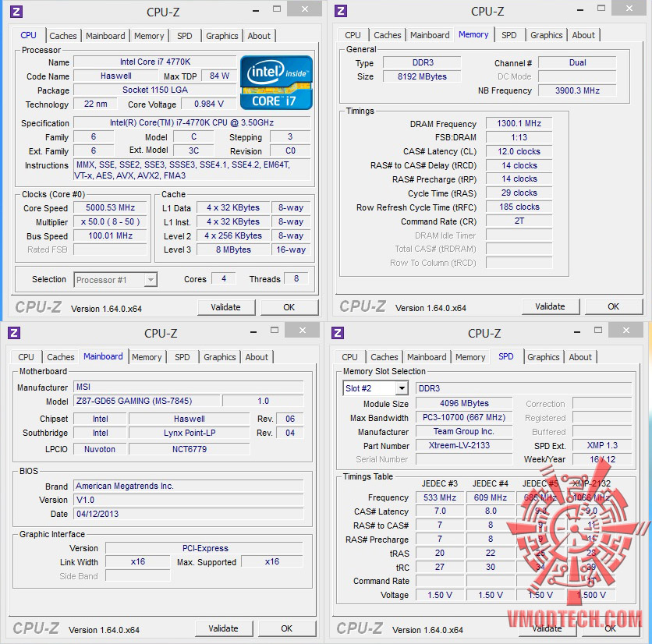Select SPD tab in top-right Memory window
This screenshot has width=652, height=644.
click(509, 35)
